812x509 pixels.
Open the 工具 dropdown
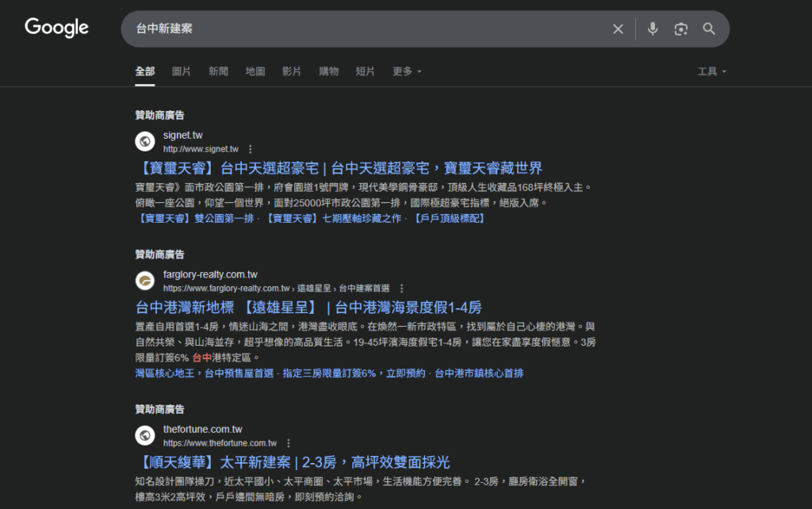[712, 71]
